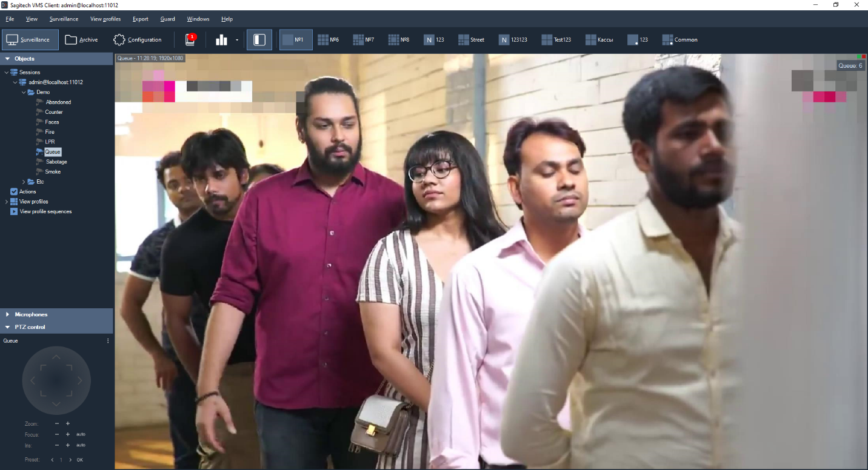Viewport: 868px width, 470px height.
Task: Switch to the Street view profile
Action: (471, 40)
